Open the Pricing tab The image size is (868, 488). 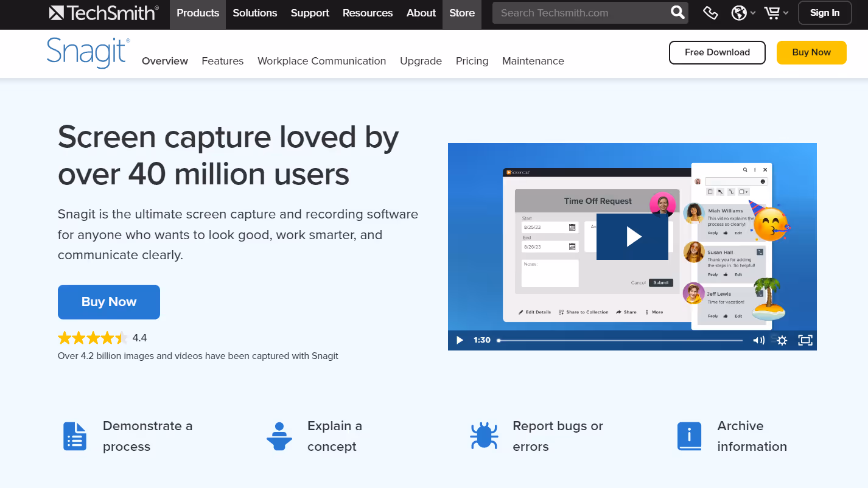472,61
